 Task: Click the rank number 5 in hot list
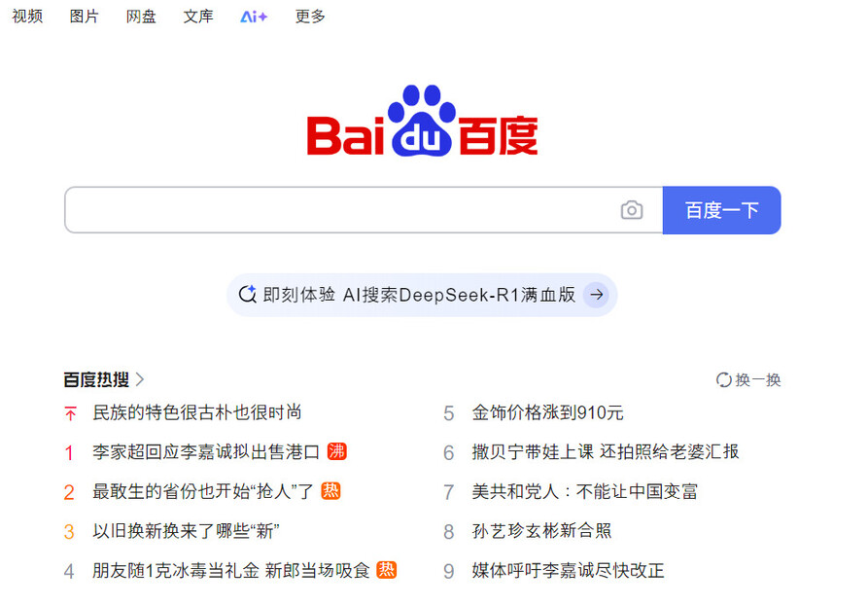pos(449,413)
